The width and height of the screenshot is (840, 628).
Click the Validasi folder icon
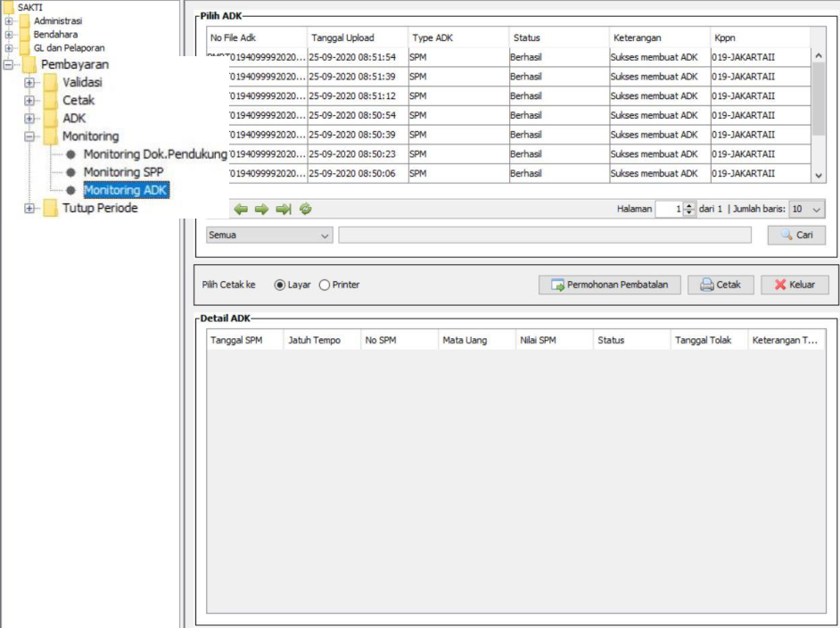pos(51,82)
